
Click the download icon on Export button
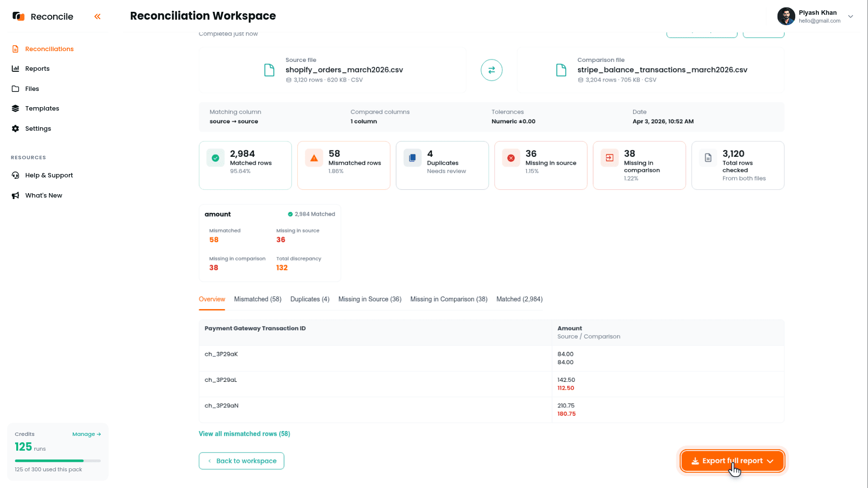click(x=695, y=461)
